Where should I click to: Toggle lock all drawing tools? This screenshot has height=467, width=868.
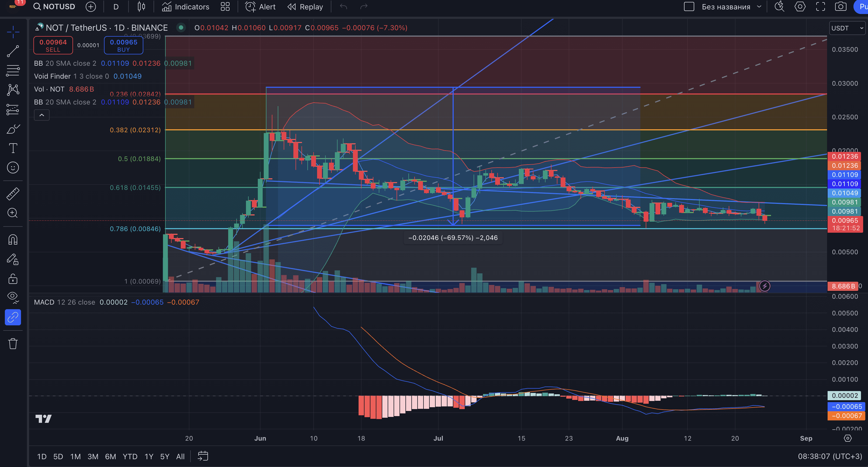[13, 279]
